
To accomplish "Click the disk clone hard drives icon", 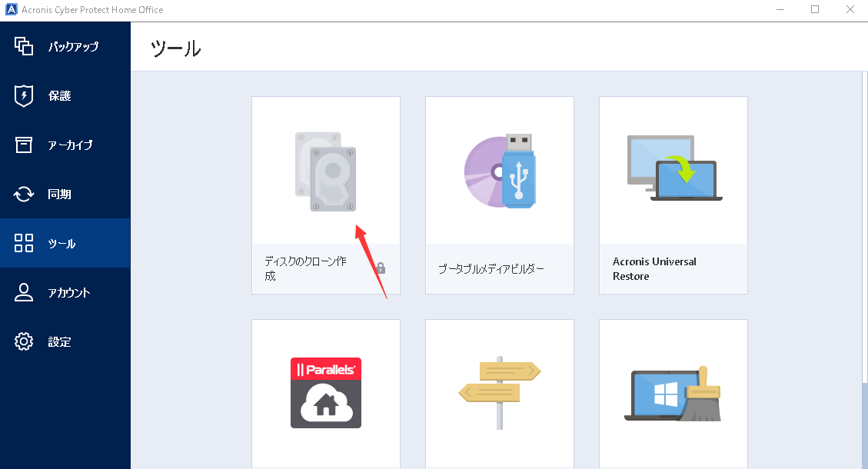I will click(x=325, y=171).
